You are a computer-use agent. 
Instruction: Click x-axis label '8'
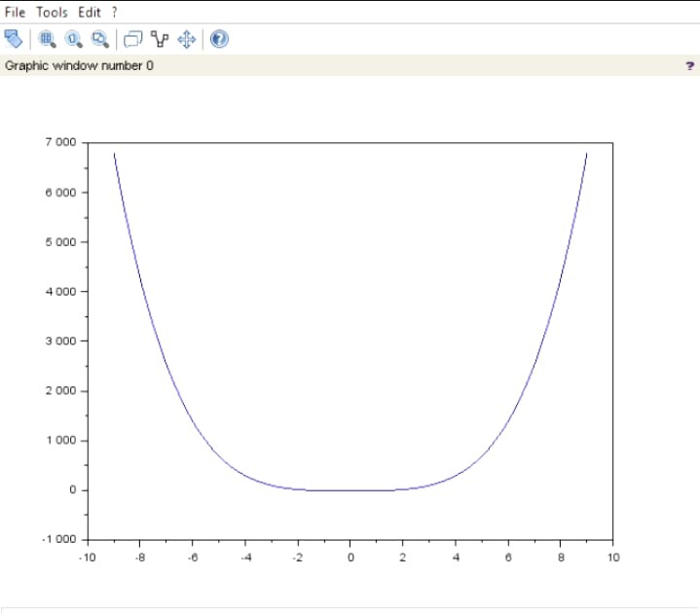point(561,558)
